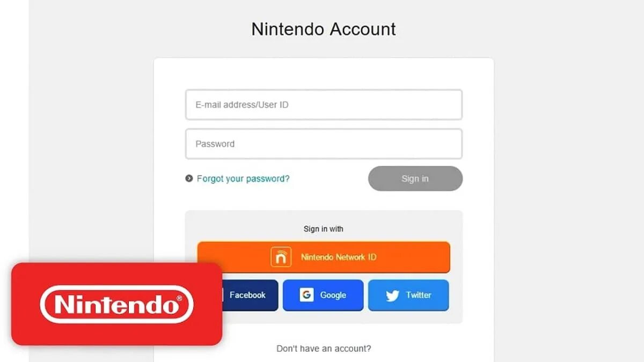Choose the Facebook sign-in label
The height and width of the screenshot is (362, 644).
coord(247,295)
